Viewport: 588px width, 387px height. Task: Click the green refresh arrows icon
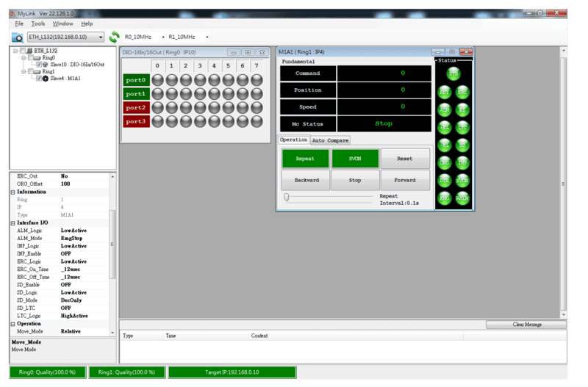click(x=114, y=37)
